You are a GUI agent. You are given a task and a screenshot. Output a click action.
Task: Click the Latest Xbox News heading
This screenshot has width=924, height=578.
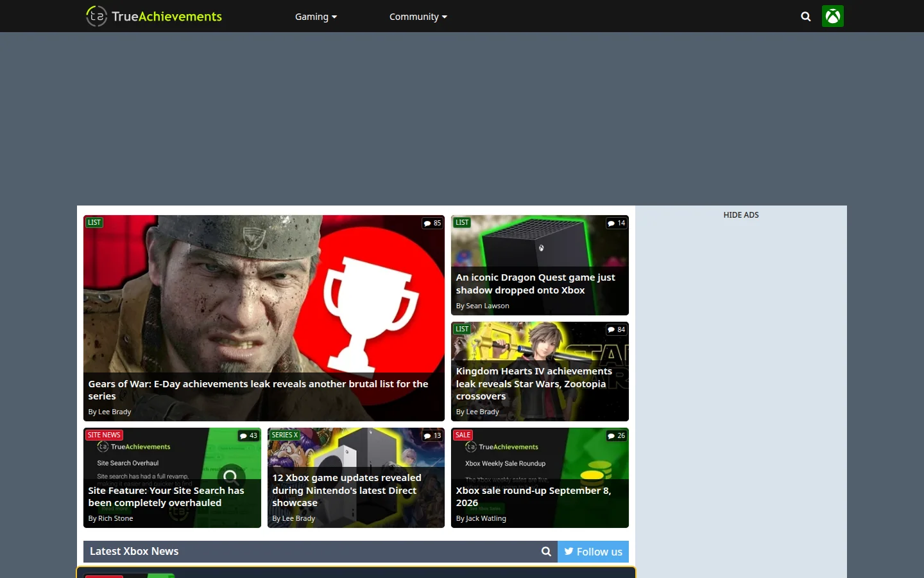134,551
